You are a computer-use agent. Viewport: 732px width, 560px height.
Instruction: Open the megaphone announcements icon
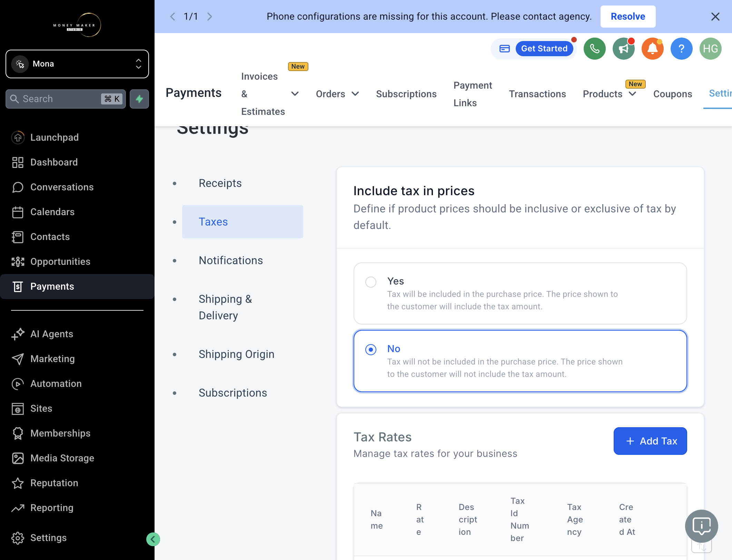(624, 49)
